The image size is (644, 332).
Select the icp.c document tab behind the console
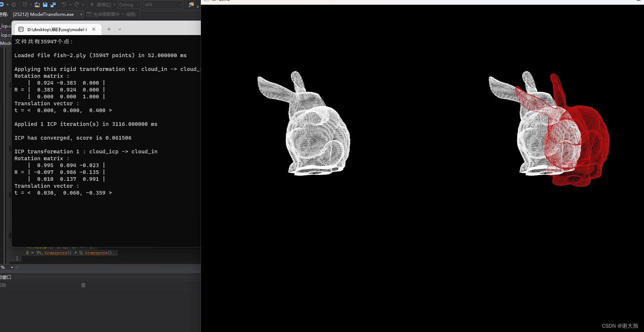click(x=6, y=35)
